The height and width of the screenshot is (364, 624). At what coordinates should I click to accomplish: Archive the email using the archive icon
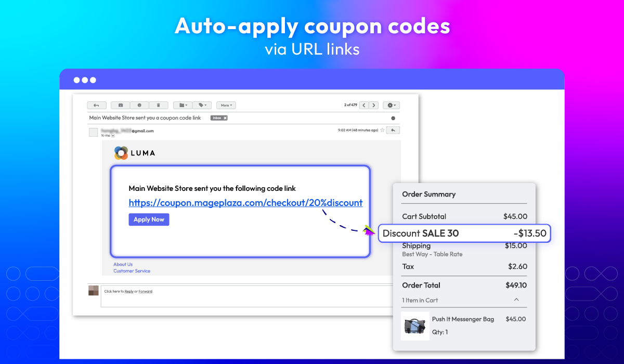[x=121, y=105]
